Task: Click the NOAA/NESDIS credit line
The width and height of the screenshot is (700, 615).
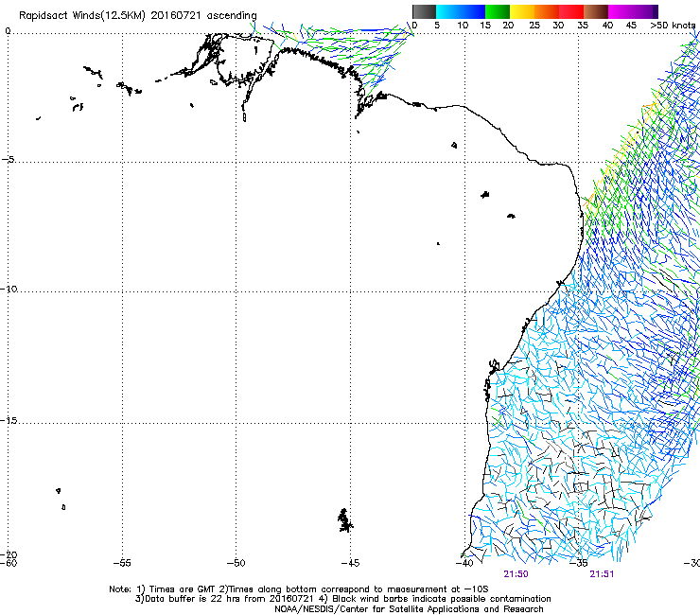Action: tap(409, 609)
